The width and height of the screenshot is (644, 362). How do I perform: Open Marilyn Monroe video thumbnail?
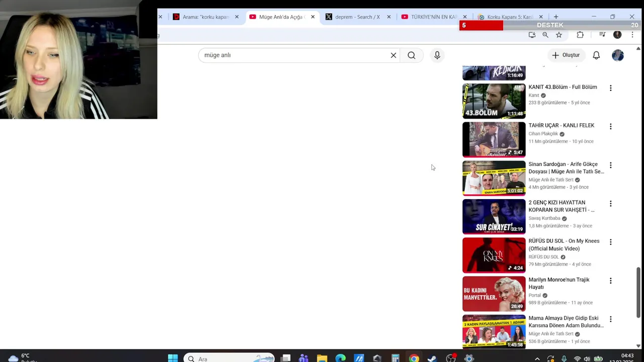[494, 294]
